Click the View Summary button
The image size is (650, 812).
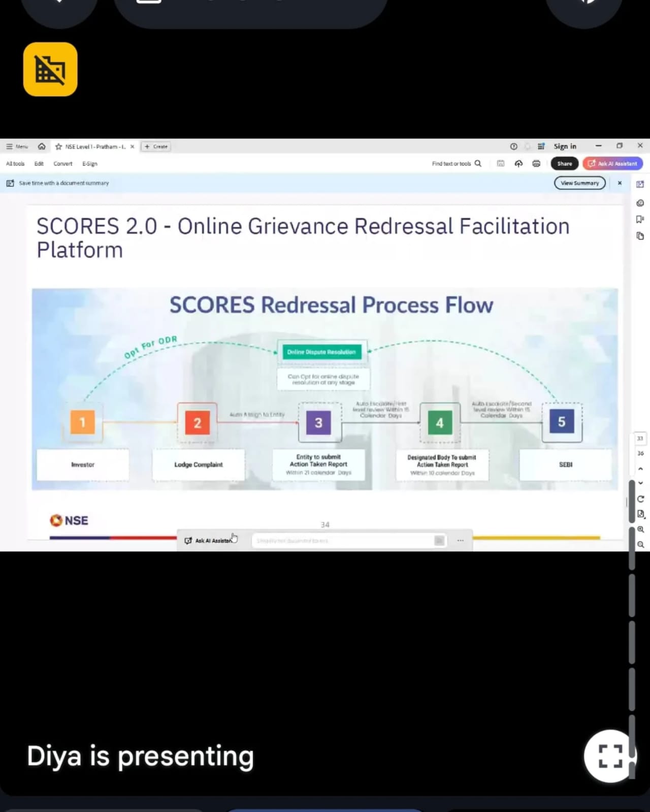(x=580, y=183)
